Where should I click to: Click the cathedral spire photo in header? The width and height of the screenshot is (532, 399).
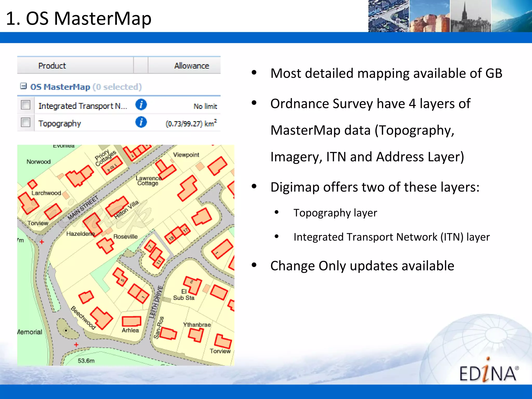pos(471,16)
